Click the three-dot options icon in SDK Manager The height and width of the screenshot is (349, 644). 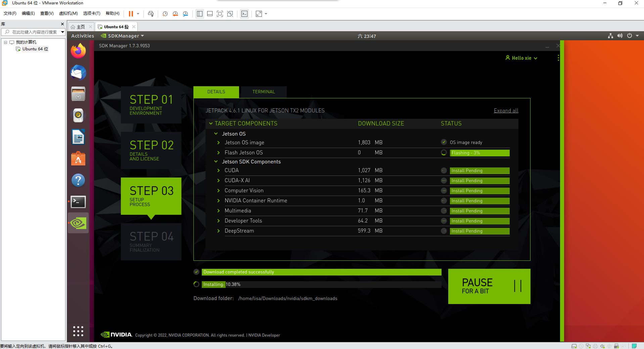558,58
